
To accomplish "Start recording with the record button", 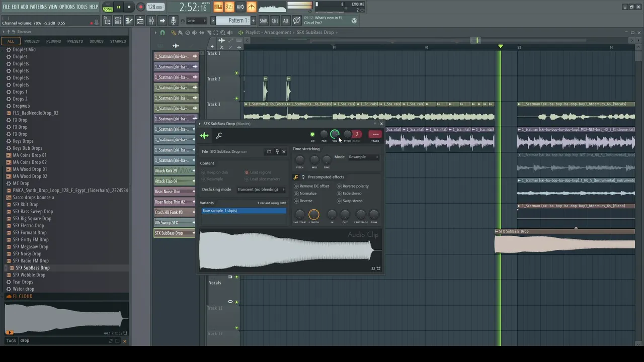I will tap(140, 7).
